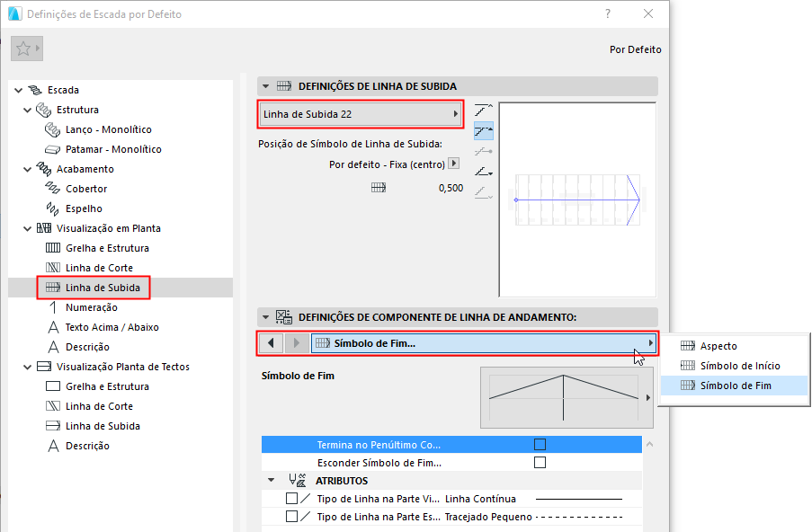Go to previous walking line component
The height and width of the screenshot is (532, 812).
point(271,342)
